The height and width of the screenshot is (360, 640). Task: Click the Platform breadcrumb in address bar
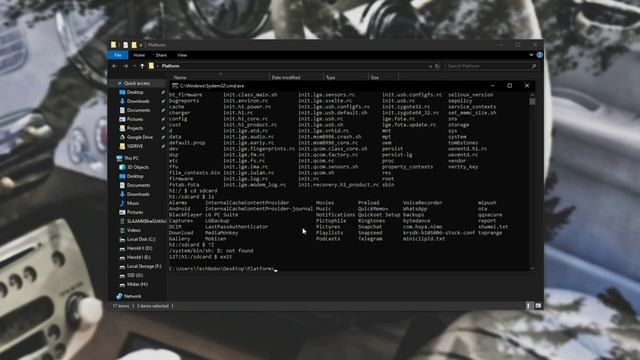(171, 66)
